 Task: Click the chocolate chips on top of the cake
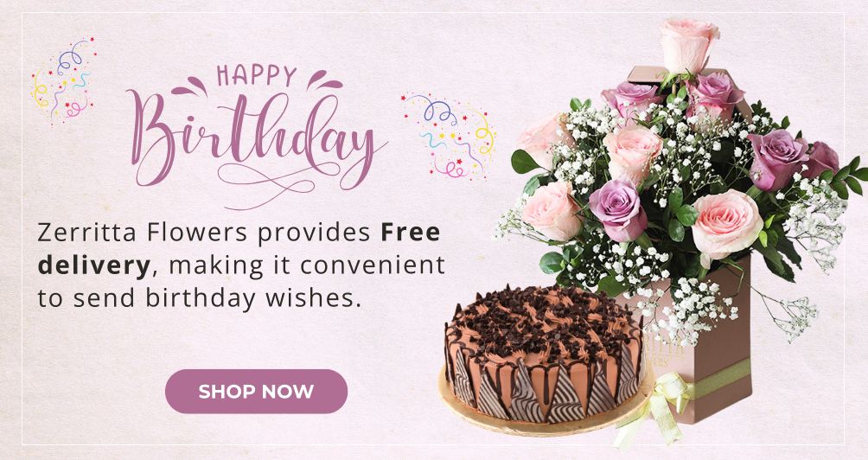click(546, 318)
